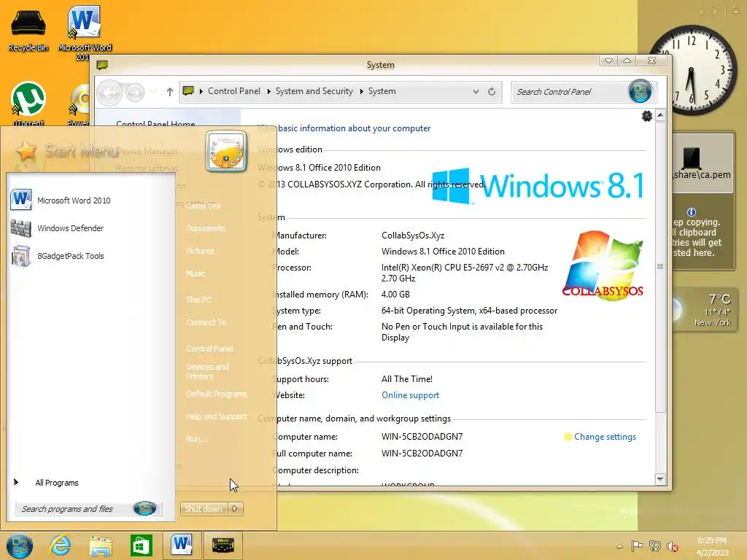Click the Shut down button

(x=204, y=508)
